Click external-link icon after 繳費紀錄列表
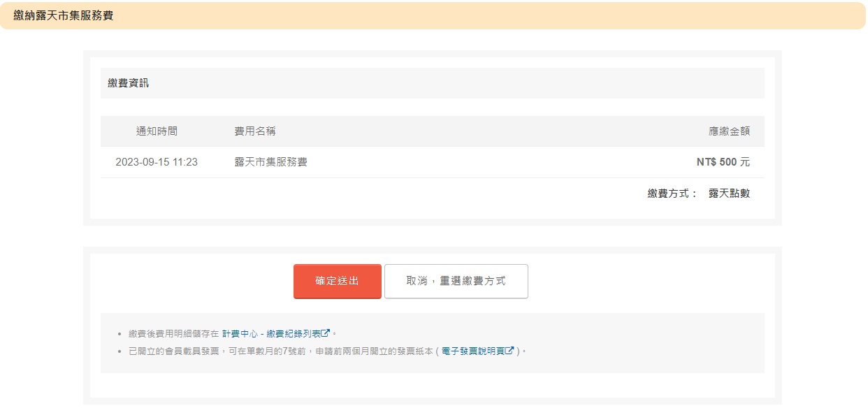 click(326, 334)
